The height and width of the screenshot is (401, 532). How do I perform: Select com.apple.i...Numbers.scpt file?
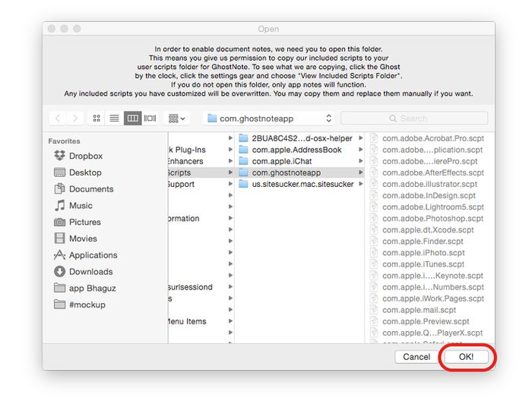[x=427, y=287]
